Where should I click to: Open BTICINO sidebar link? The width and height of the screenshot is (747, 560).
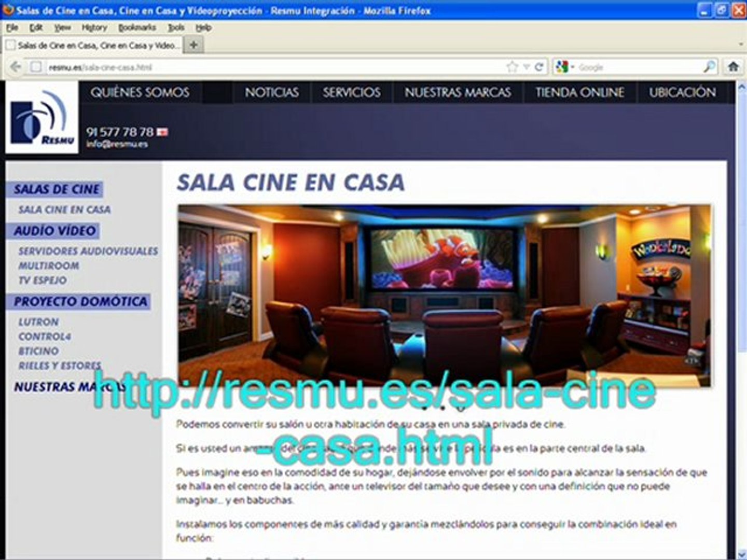(38, 351)
